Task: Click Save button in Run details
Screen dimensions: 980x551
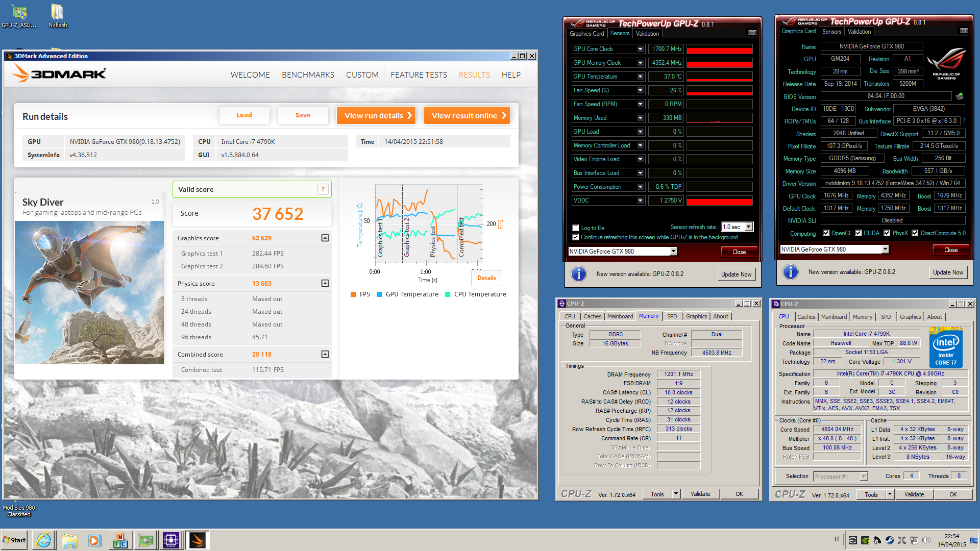Action: click(x=303, y=115)
